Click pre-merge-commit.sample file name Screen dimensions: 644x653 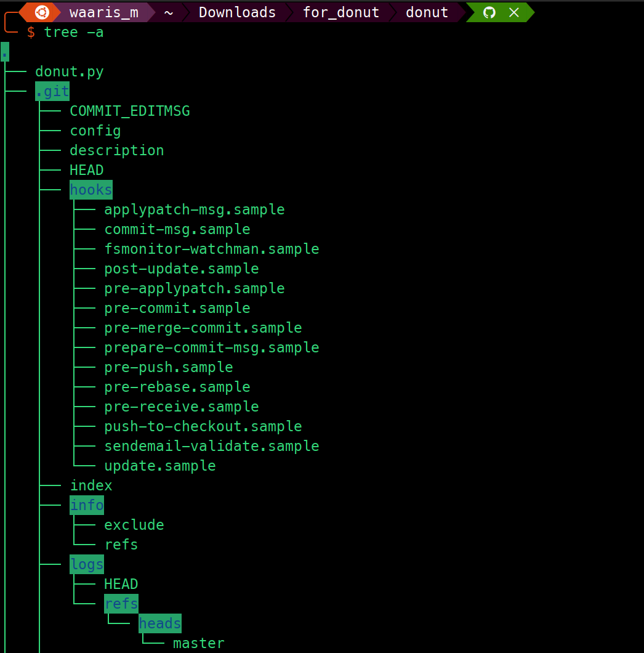pos(203,328)
